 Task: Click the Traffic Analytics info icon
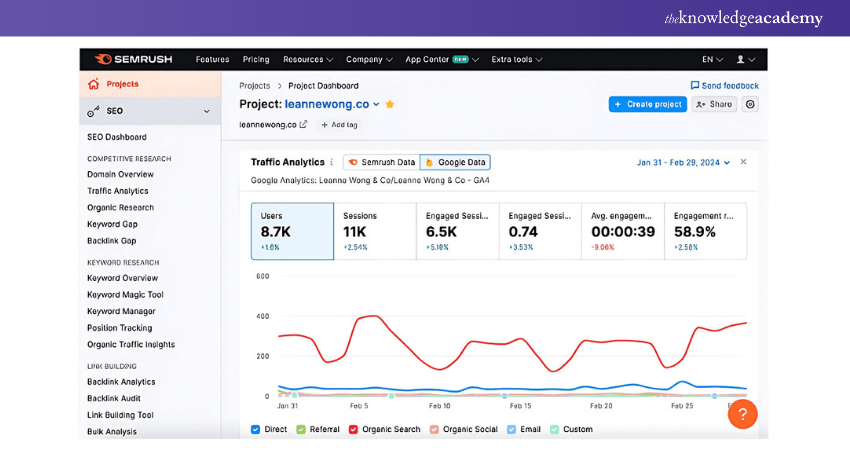(x=332, y=162)
